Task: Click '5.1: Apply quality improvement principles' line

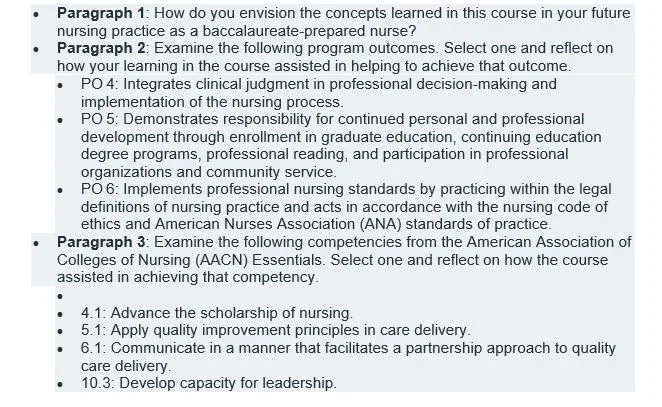Action: coord(276,330)
